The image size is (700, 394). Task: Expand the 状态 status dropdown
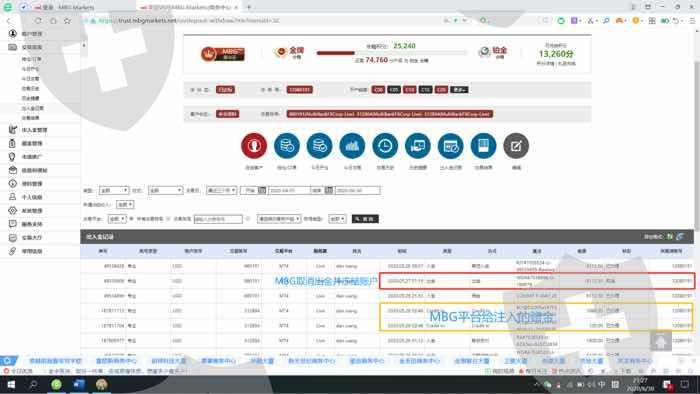[x=166, y=190]
